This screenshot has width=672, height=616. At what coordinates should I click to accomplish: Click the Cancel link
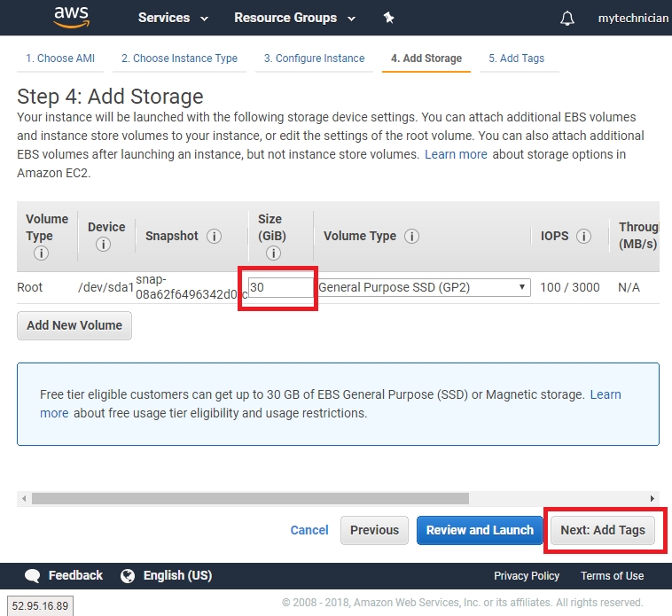pyautogui.click(x=309, y=530)
